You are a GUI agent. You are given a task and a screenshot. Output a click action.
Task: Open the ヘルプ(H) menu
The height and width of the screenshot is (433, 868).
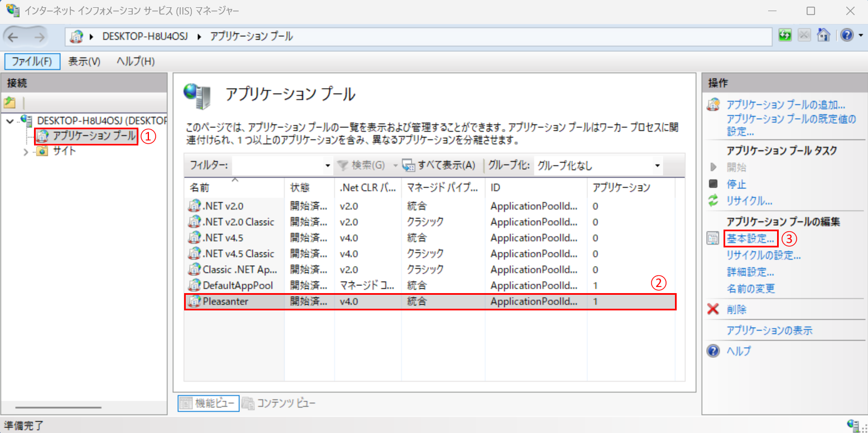pos(136,61)
